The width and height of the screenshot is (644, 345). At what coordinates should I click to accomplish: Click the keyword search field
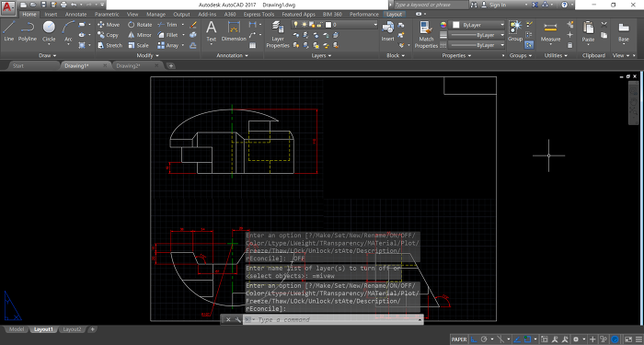pyautogui.click(x=431, y=5)
